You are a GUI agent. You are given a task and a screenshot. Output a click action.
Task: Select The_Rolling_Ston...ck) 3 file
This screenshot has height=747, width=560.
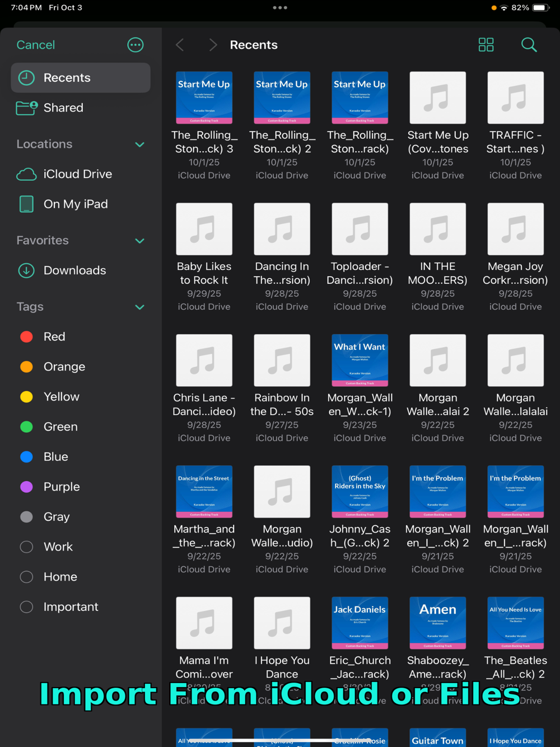pyautogui.click(x=204, y=126)
